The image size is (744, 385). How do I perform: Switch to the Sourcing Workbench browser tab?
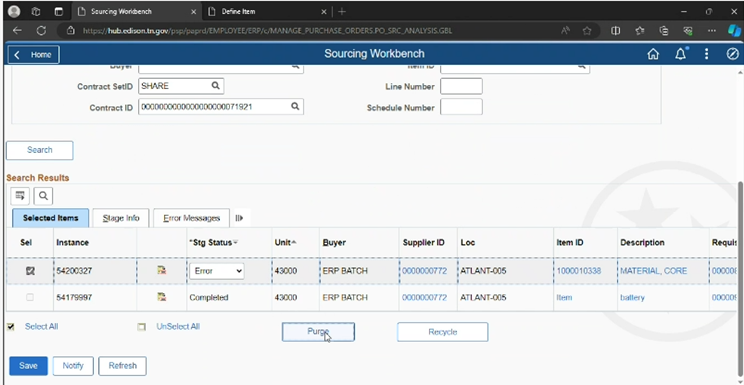pos(138,11)
